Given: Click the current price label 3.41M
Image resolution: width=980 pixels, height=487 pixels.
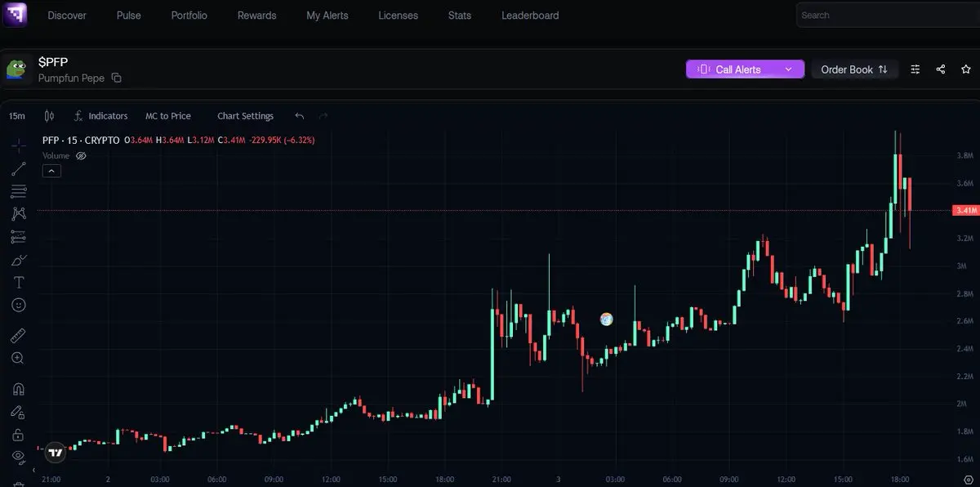Looking at the screenshot, I should pos(964,211).
